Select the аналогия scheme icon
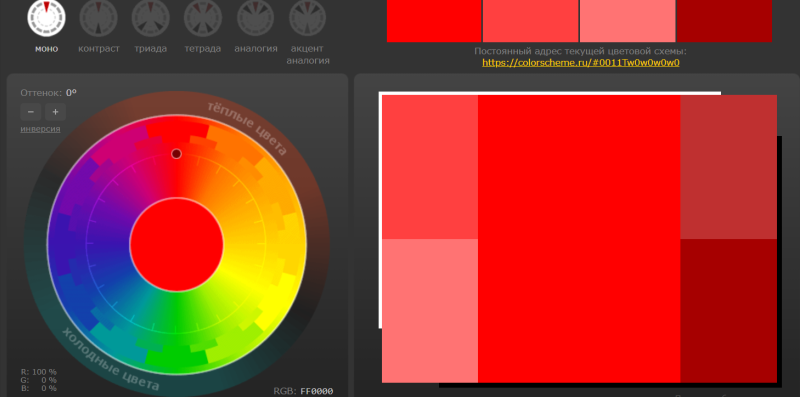The width and height of the screenshot is (800, 397). [x=256, y=18]
